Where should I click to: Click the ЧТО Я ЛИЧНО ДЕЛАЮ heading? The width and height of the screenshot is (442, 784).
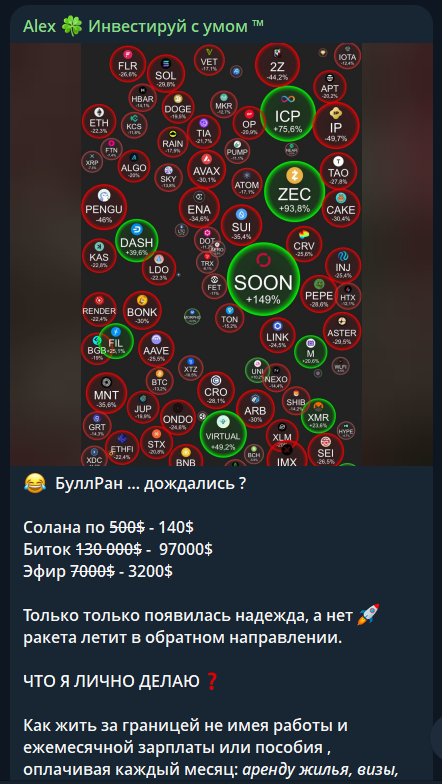tap(112, 680)
